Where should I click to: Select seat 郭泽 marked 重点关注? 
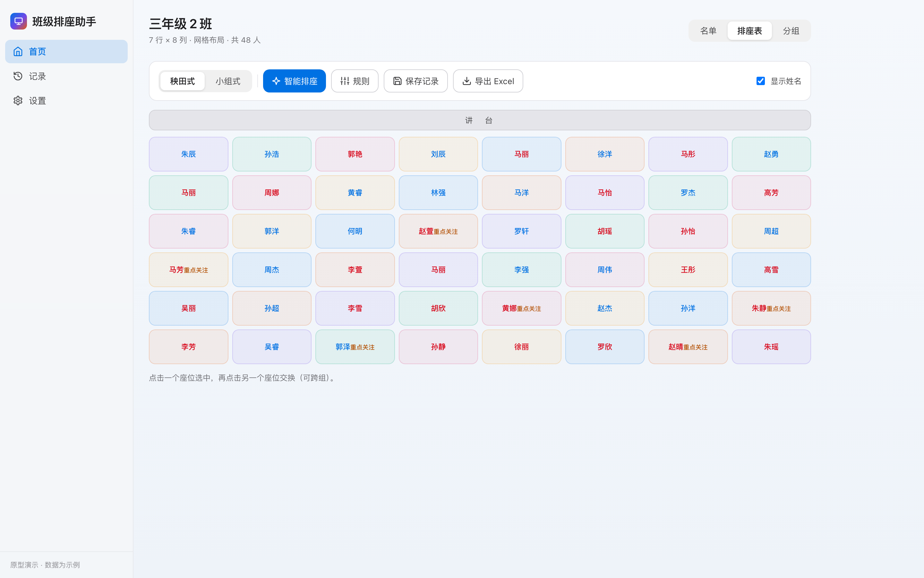pyautogui.click(x=355, y=347)
